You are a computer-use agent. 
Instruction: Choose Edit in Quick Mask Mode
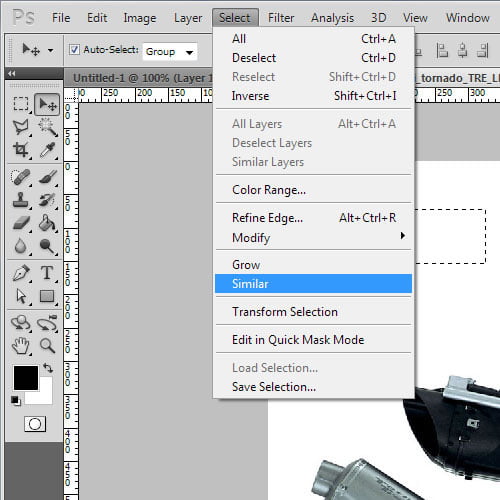pyautogui.click(x=313, y=340)
